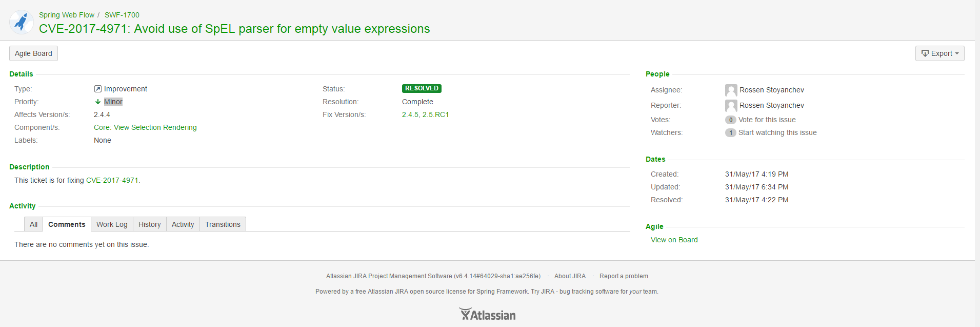This screenshot has height=327, width=980.
Task: Click the watchers count badge
Action: (730, 133)
